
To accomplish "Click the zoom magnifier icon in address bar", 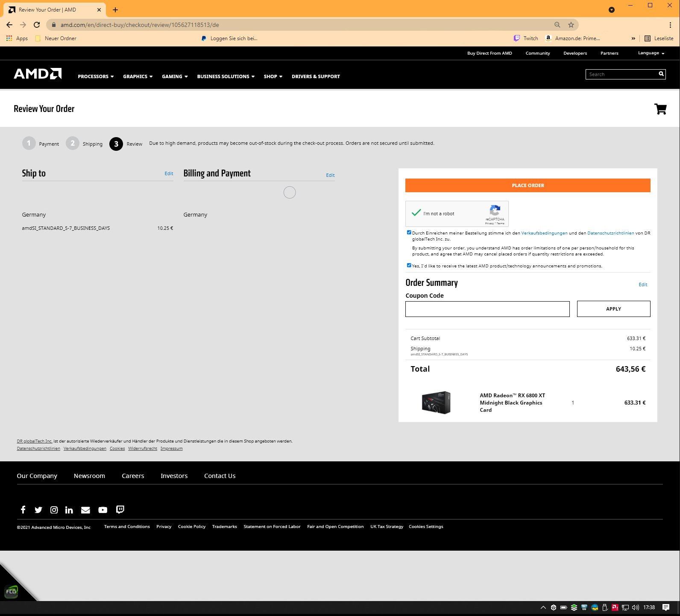I will tap(557, 25).
